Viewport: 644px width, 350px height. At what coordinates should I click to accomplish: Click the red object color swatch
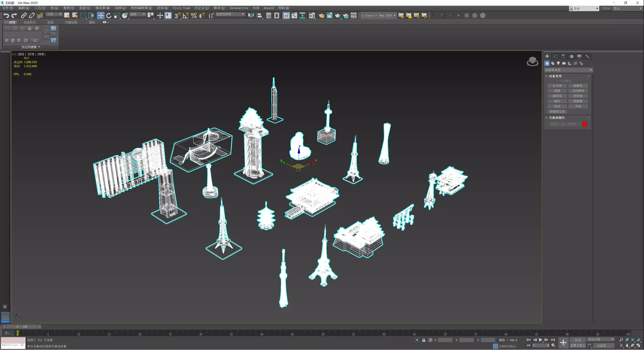(x=585, y=124)
